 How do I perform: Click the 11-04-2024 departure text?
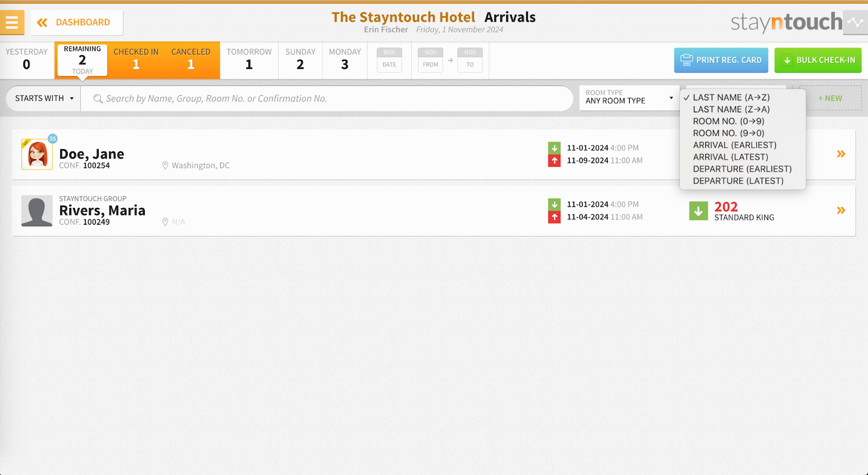pyautogui.click(x=588, y=217)
